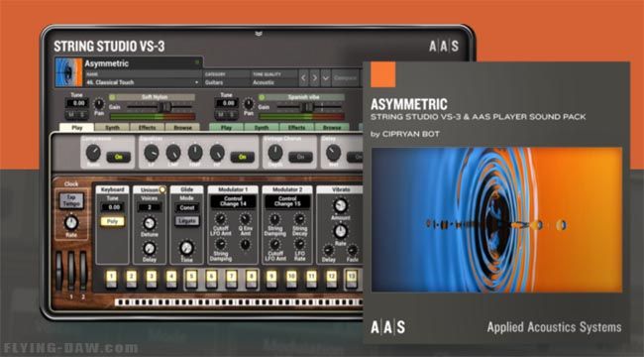Click the Soft Nylon layer Gain slider
This screenshot has height=357, width=644.
click(160, 107)
